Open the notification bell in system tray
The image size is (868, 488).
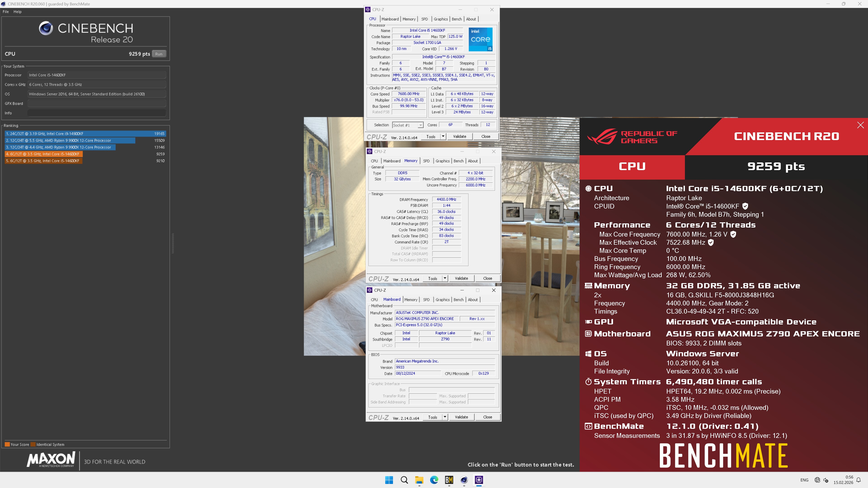[x=859, y=480]
